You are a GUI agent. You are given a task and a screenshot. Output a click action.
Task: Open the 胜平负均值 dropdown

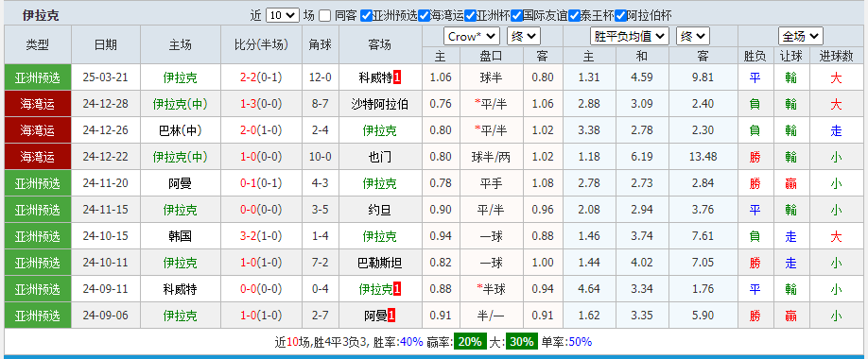pos(630,37)
